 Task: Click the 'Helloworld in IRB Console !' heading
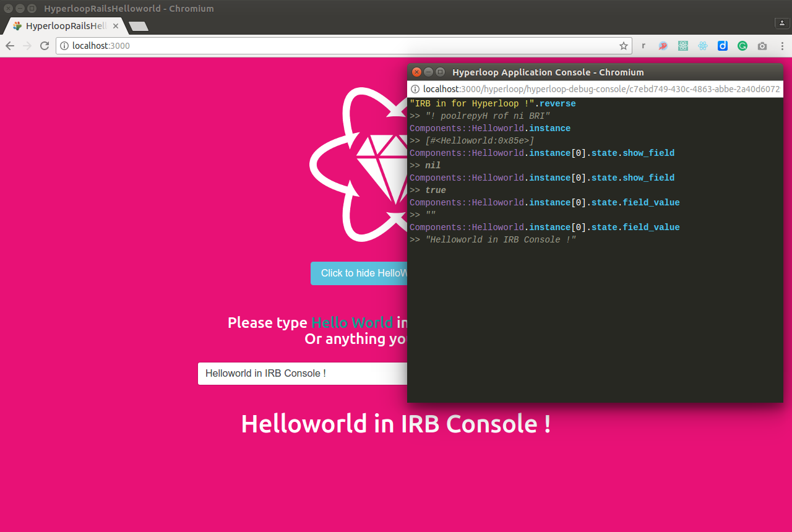pos(395,424)
